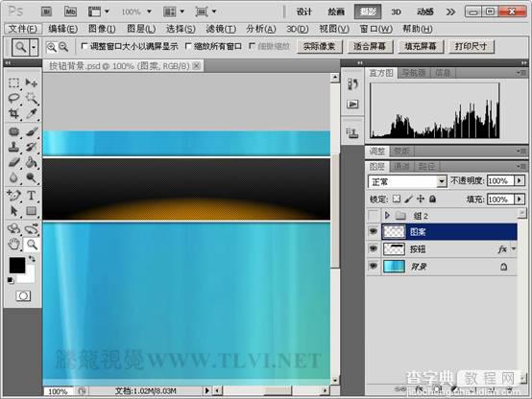Open the blend mode 正常 dropdown

point(442,181)
